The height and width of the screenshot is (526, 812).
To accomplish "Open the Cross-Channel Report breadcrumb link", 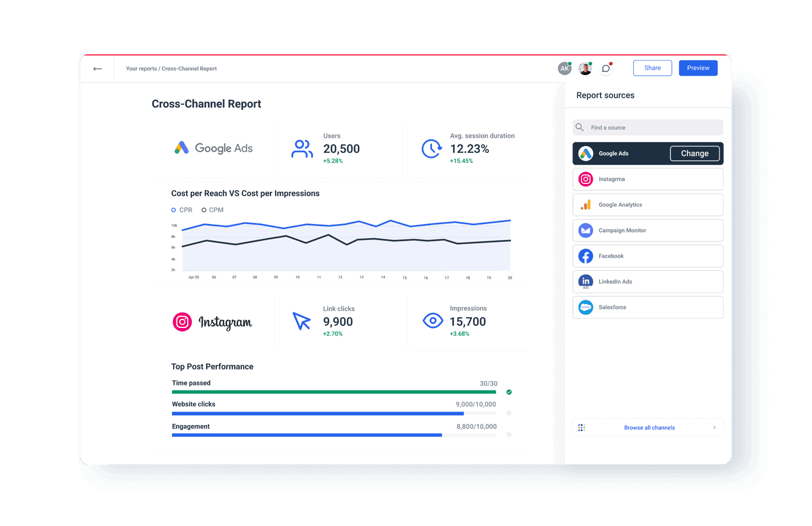I will (189, 68).
